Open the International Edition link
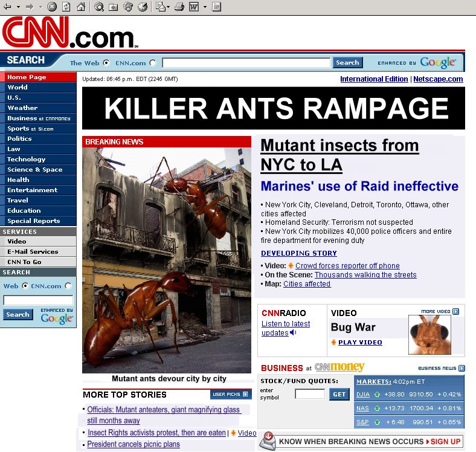Screen dimensions: 476x452 (x=374, y=79)
